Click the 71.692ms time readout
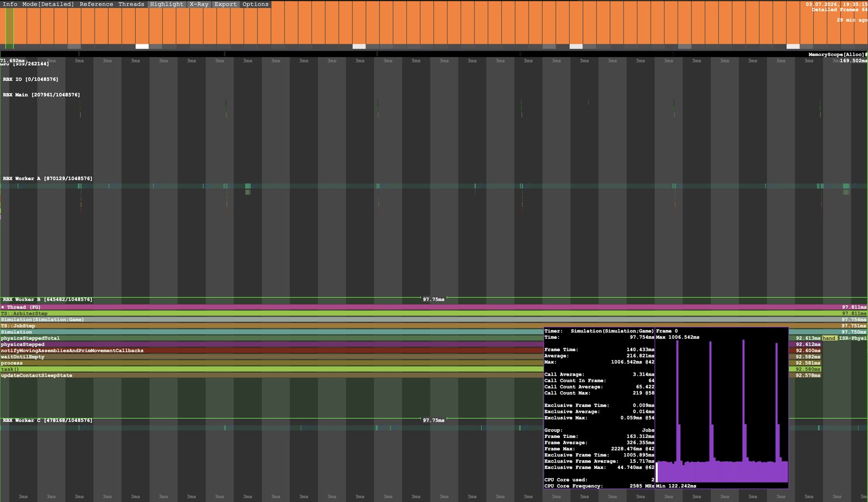868x502 pixels. pos(12,61)
